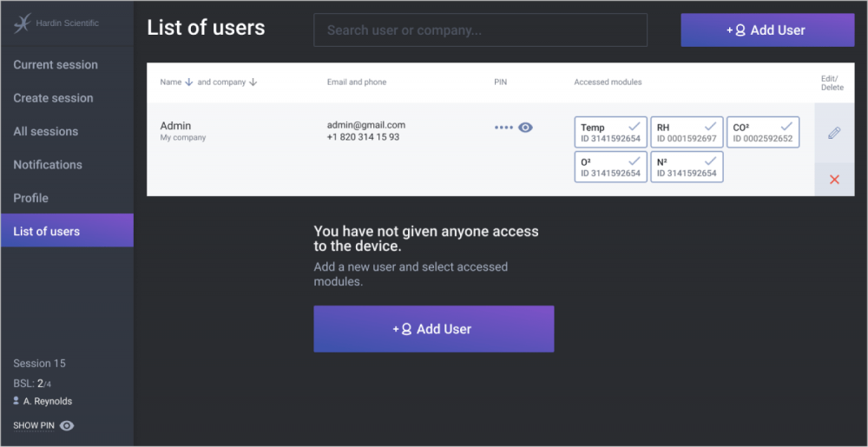Open All sessions in sidebar

click(45, 132)
